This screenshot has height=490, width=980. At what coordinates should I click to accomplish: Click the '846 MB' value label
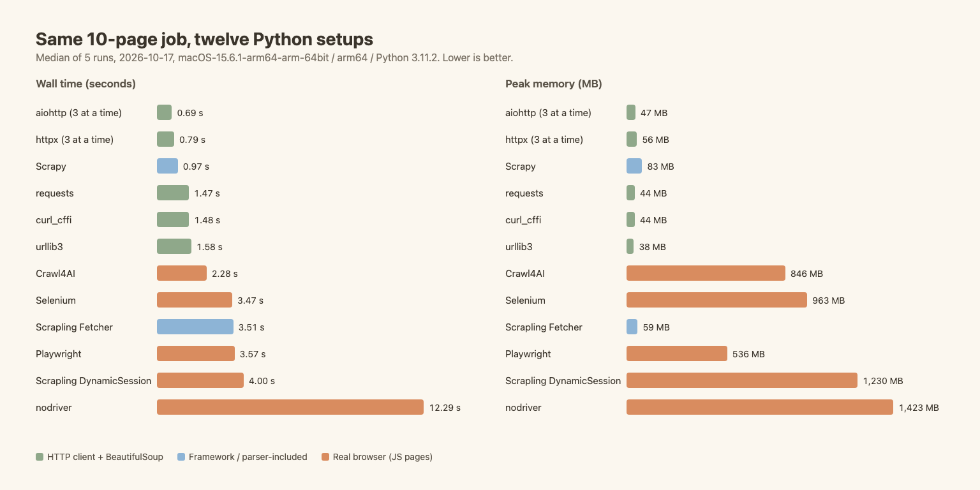(x=807, y=273)
